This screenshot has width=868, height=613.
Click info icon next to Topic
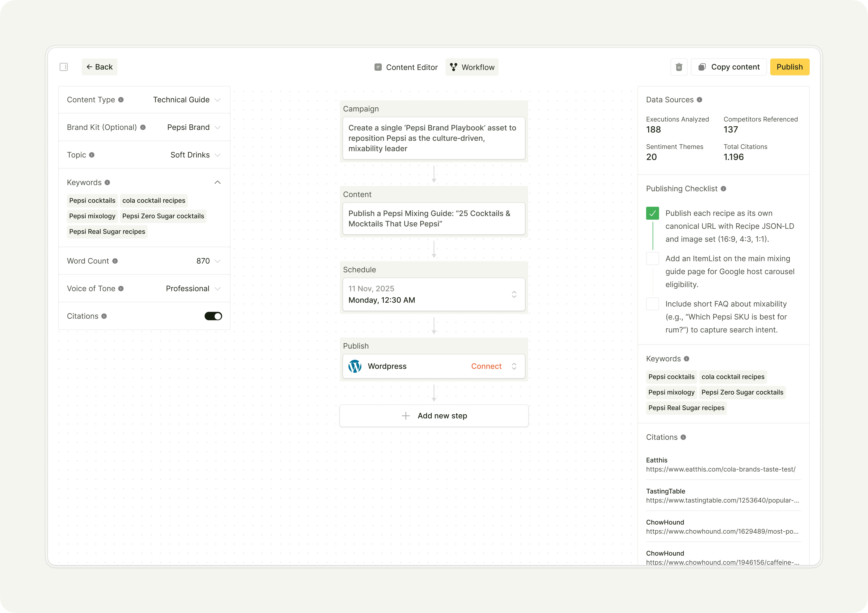[92, 155]
